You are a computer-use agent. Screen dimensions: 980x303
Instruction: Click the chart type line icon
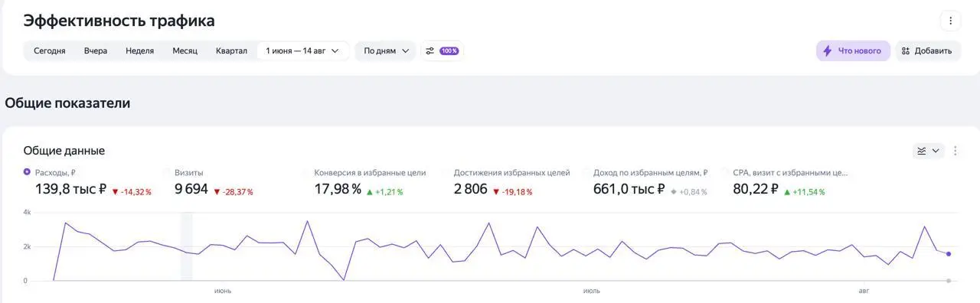pos(922,151)
